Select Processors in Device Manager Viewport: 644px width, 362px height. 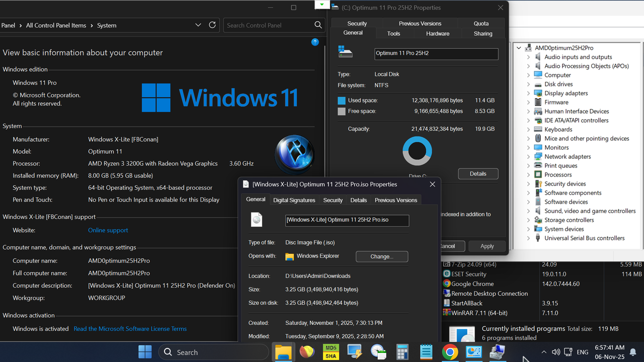pos(558,174)
